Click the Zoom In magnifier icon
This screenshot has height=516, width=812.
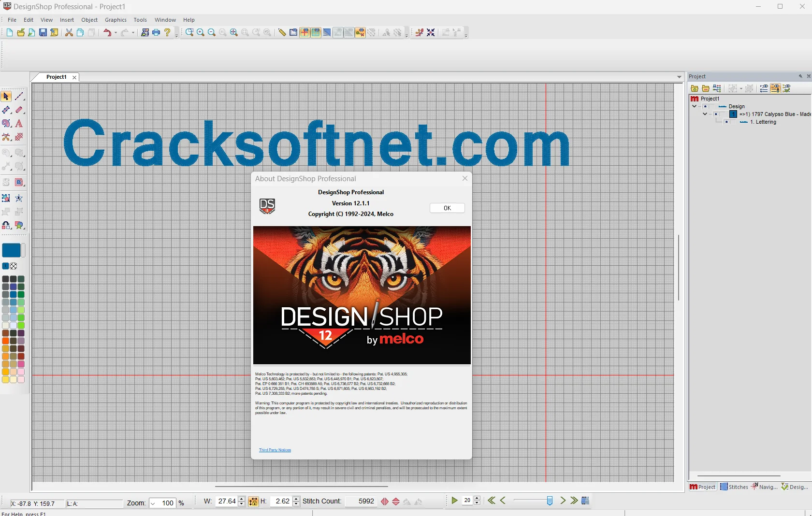pyautogui.click(x=201, y=32)
